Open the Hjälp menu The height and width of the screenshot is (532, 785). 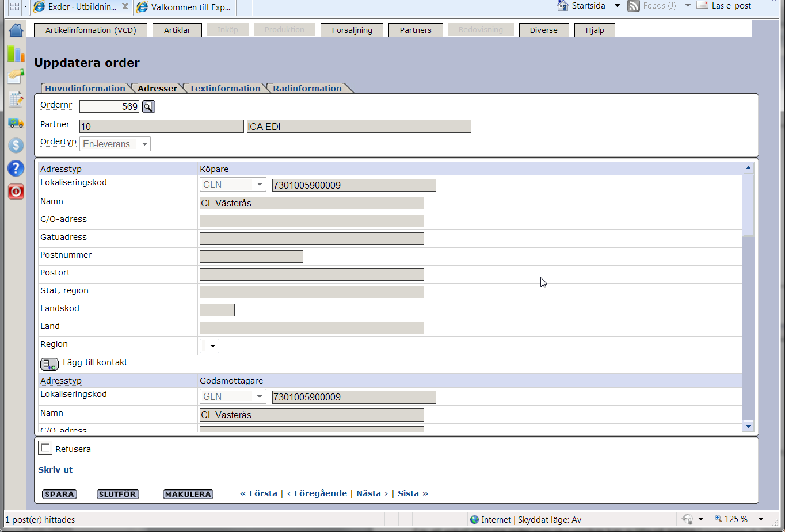click(595, 30)
